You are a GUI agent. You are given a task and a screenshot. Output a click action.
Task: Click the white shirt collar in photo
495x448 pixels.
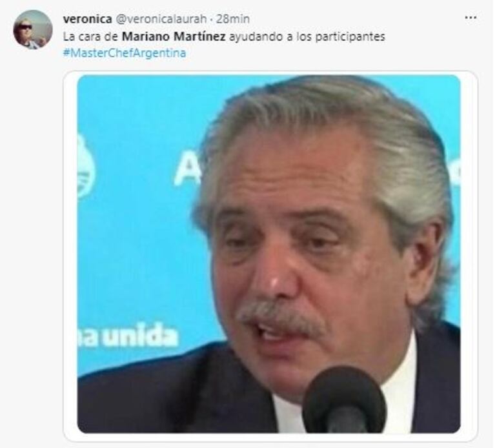pyautogui.click(x=398, y=389)
